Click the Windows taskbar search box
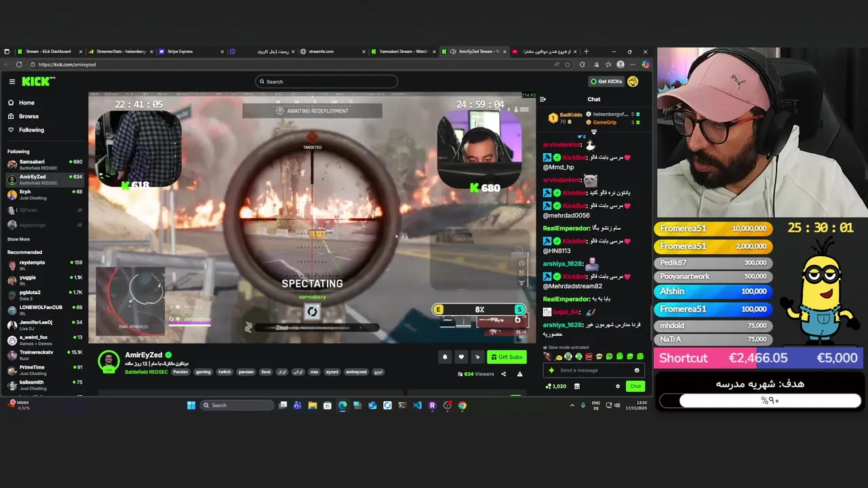Viewport: 868px width, 488px height. click(237, 405)
